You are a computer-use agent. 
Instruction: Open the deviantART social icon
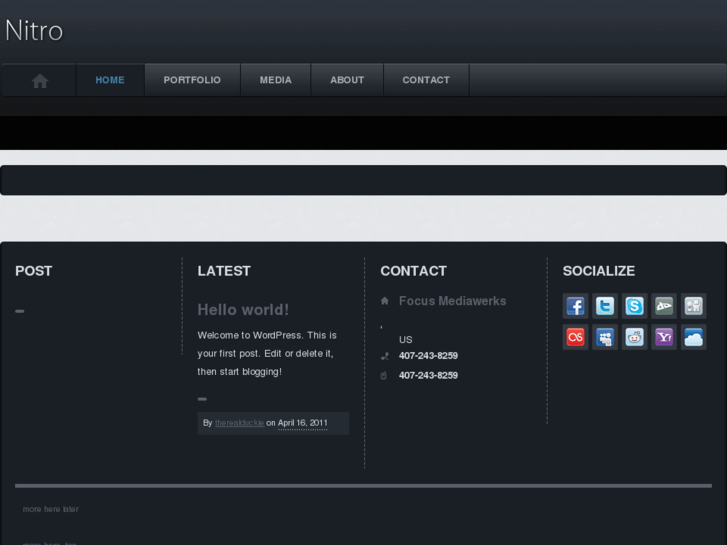click(x=664, y=306)
